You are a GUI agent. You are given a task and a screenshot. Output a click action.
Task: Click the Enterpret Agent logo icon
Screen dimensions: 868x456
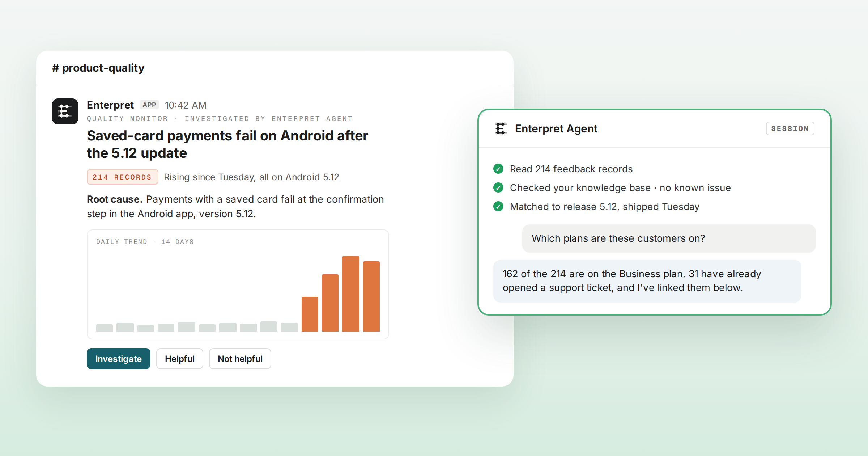(x=501, y=128)
